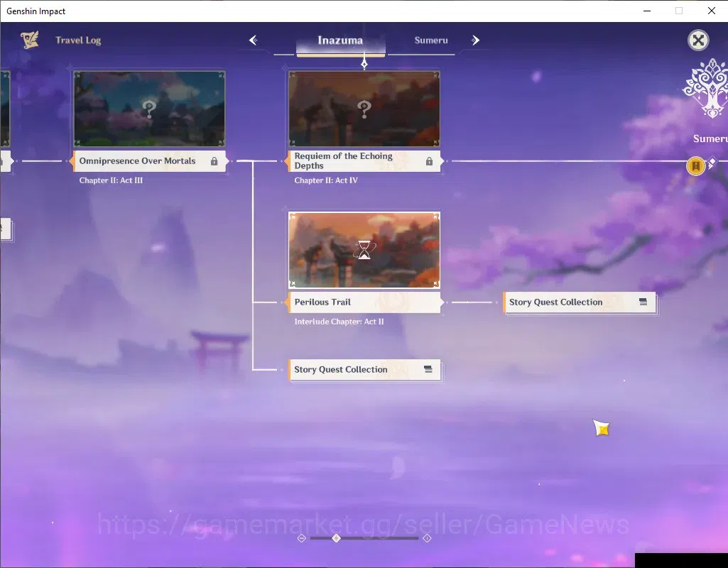Click the Sumeru tree emblem
The image size is (728, 568).
(x=707, y=88)
